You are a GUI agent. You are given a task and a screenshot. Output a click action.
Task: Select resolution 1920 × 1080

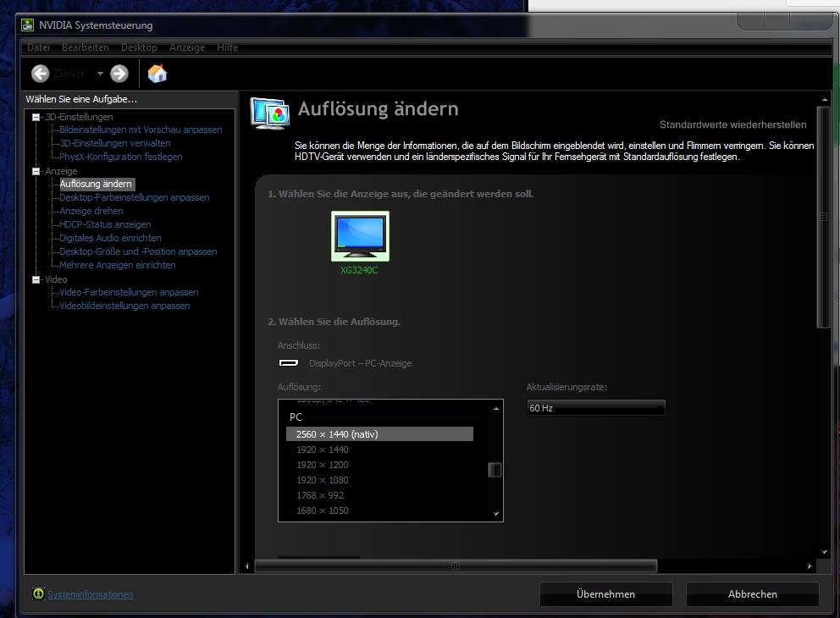click(x=323, y=480)
